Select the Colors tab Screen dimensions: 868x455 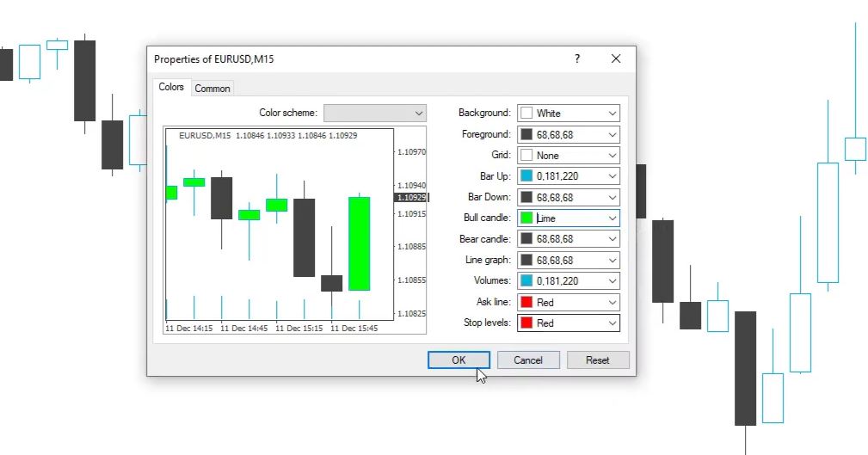pyautogui.click(x=171, y=87)
